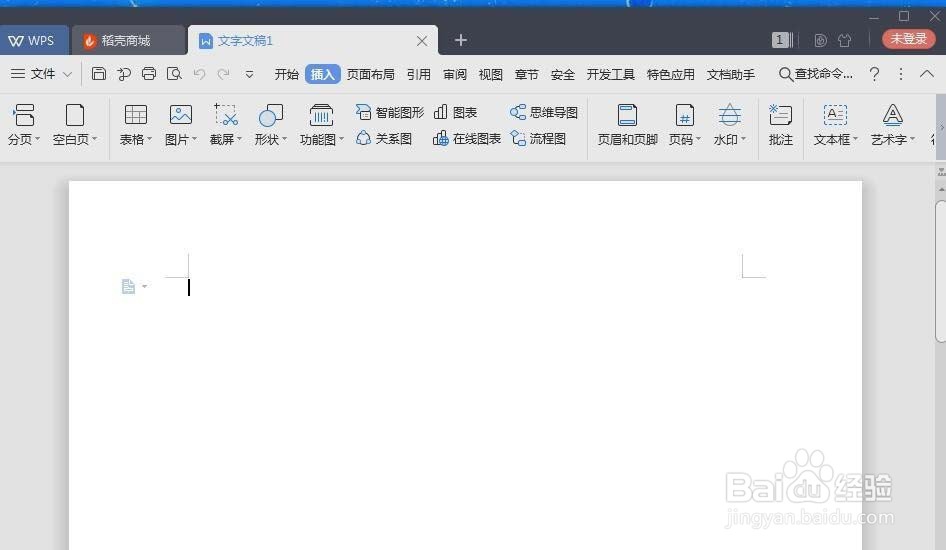
Task: Switch to the WPS home tab
Action: point(33,40)
